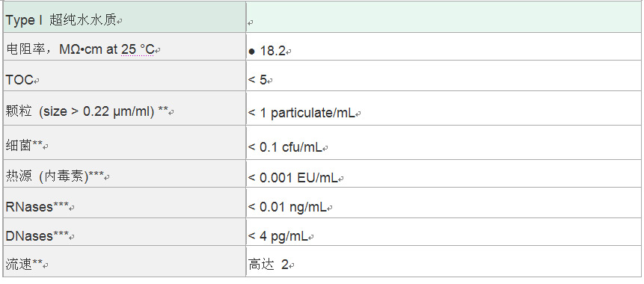Click the Type I 超纯水水质 header cell
The image size is (644, 284).
pyautogui.click(x=125, y=17)
